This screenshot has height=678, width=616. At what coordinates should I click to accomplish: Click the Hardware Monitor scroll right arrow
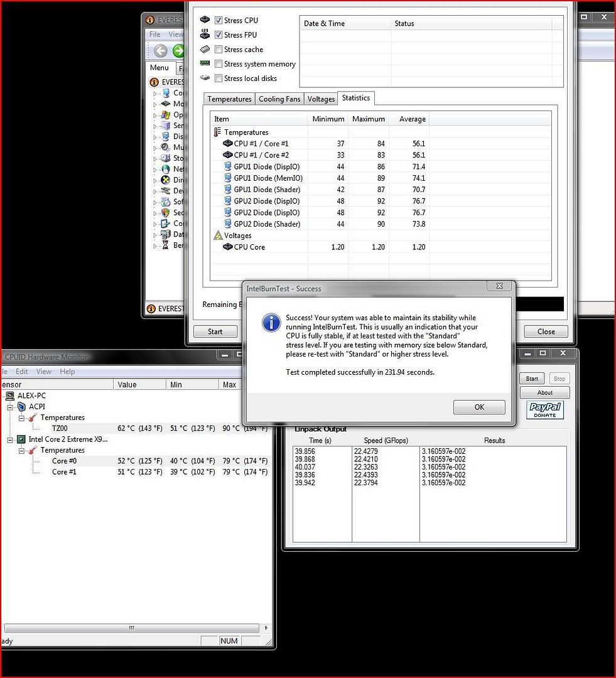[266, 628]
